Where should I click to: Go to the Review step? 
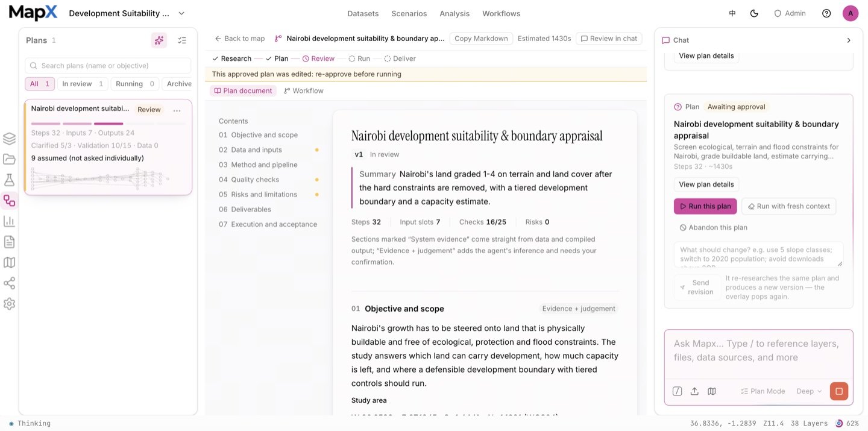(318, 58)
